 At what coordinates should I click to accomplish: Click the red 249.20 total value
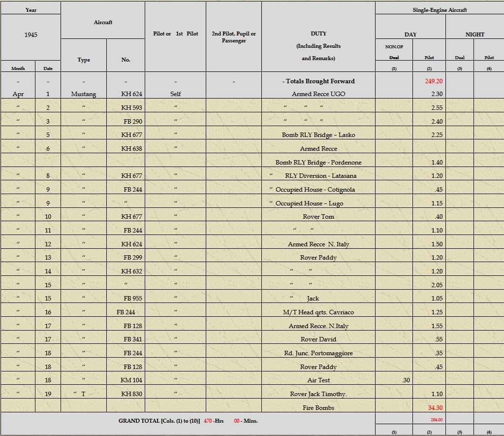(x=434, y=81)
